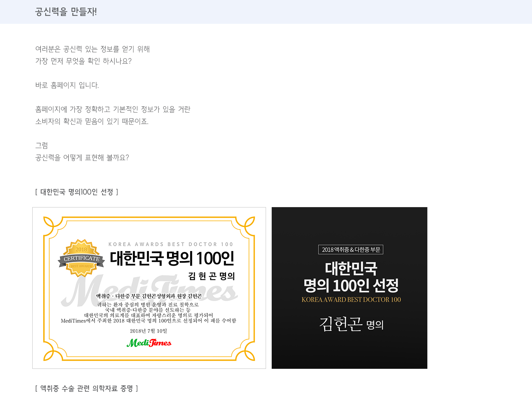Screen dimensions: 532x405
Task: Click the bottom-right ornamental corner of certificate frame
Action: click(x=245, y=350)
